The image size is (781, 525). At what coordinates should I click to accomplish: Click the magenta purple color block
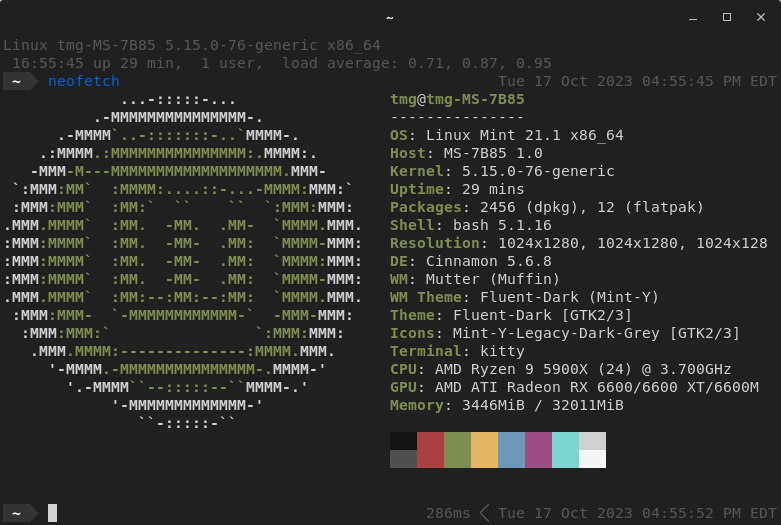coord(538,450)
